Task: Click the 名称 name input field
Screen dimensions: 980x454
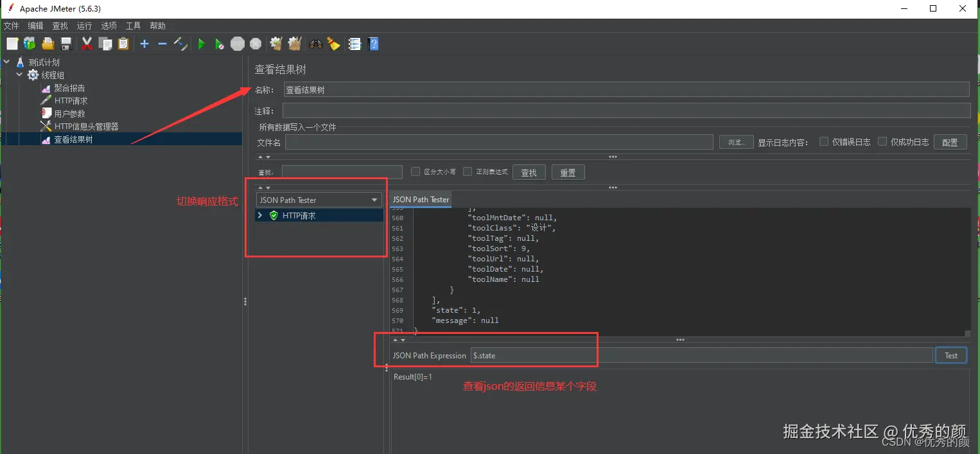Action: pyautogui.click(x=626, y=89)
